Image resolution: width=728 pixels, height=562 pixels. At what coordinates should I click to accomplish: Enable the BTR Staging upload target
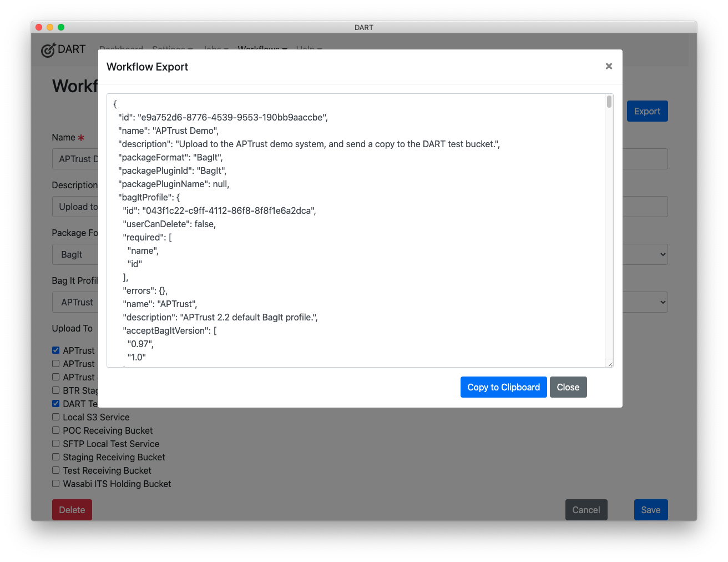[x=55, y=390]
